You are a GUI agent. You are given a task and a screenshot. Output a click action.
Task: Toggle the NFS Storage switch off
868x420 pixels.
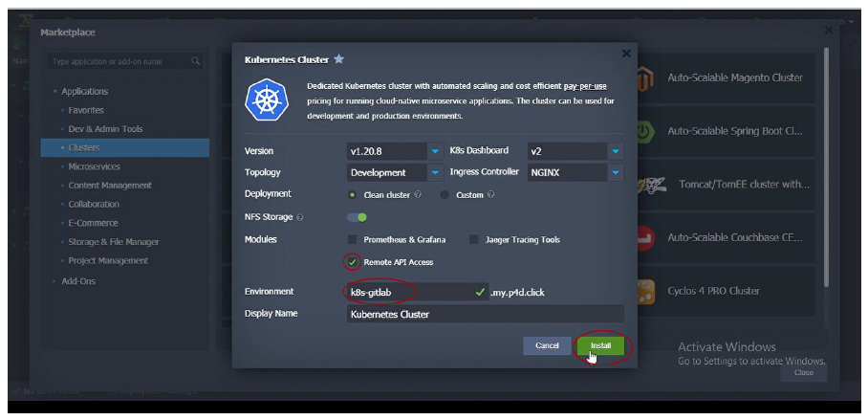358,217
